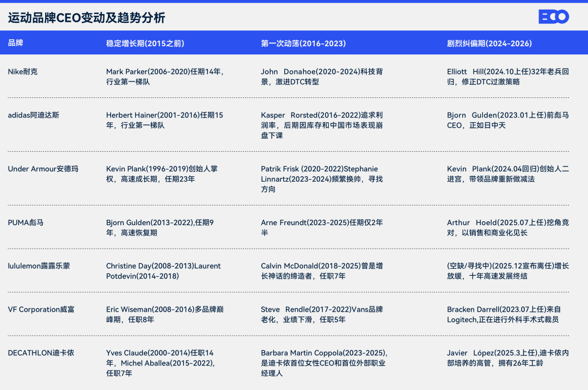Click the title 运动品牌CEO变动及趋势分析
Viewport: 588px width, 390px height.
[87, 18]
